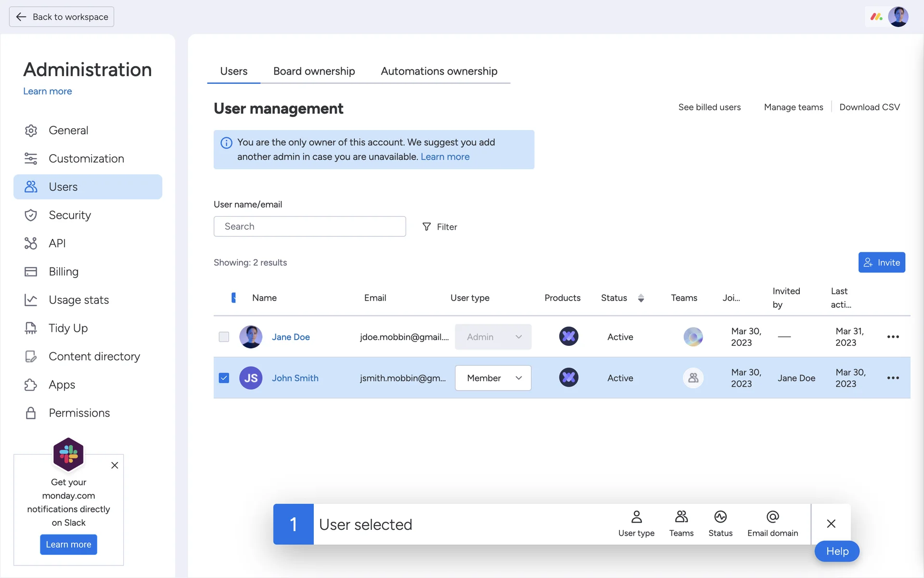This screenshot has height=578, width=924.
Task: Click the Filter funnel icon
Action: tap(426, 226)
